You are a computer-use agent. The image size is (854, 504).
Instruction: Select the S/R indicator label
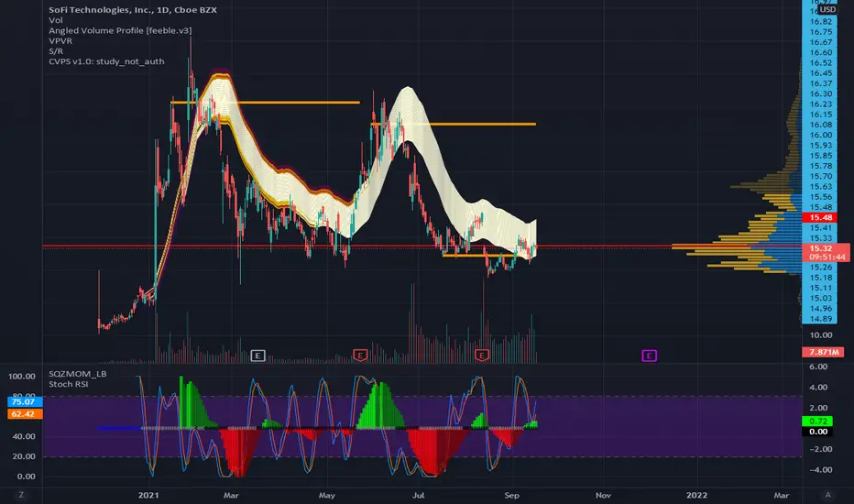56,51
